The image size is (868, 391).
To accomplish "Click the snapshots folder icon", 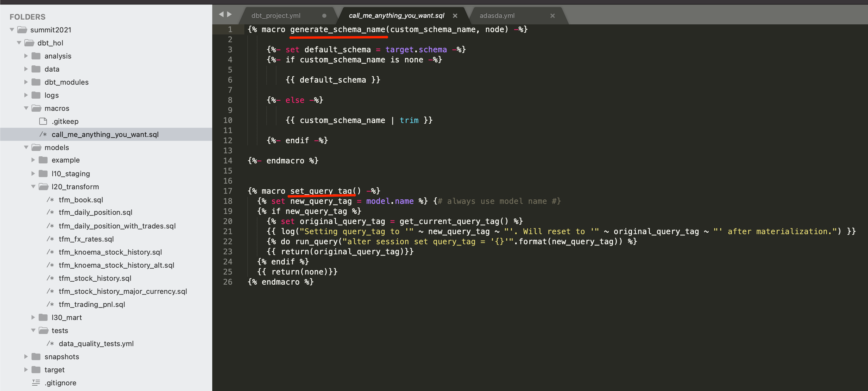I will (x=36, y=357).
